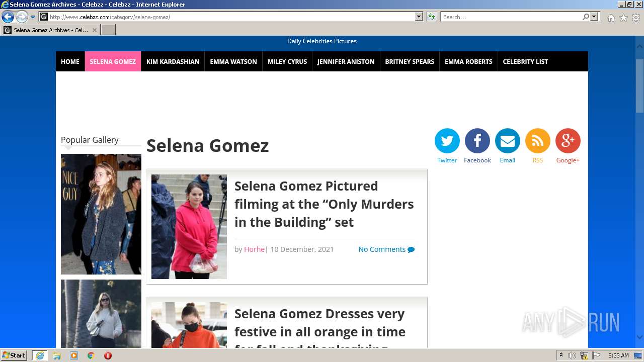
Task: Open the IE Tools gear icon
Action: coord(636,18)
